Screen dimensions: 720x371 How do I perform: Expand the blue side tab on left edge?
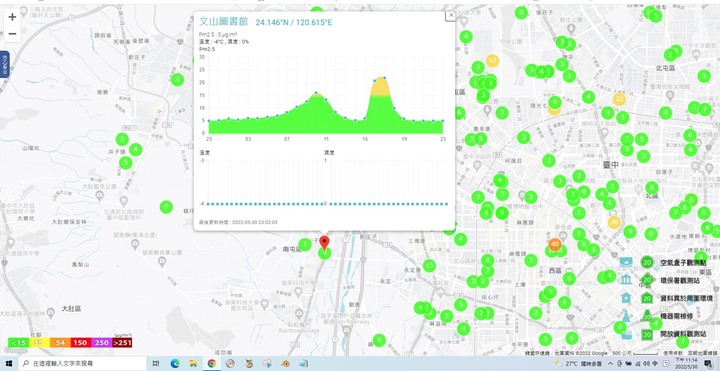4,64
